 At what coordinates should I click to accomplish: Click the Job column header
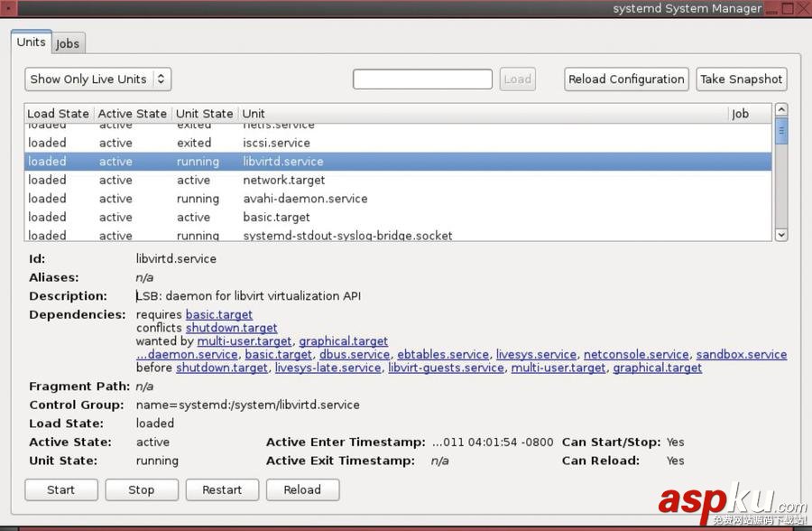[x=750, y=114]
